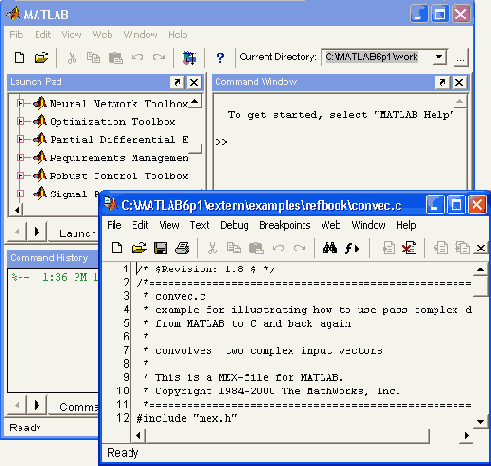Expand Partial Differential Equation tree node
The width and height of the screenshot is (491, 466).
20,140
